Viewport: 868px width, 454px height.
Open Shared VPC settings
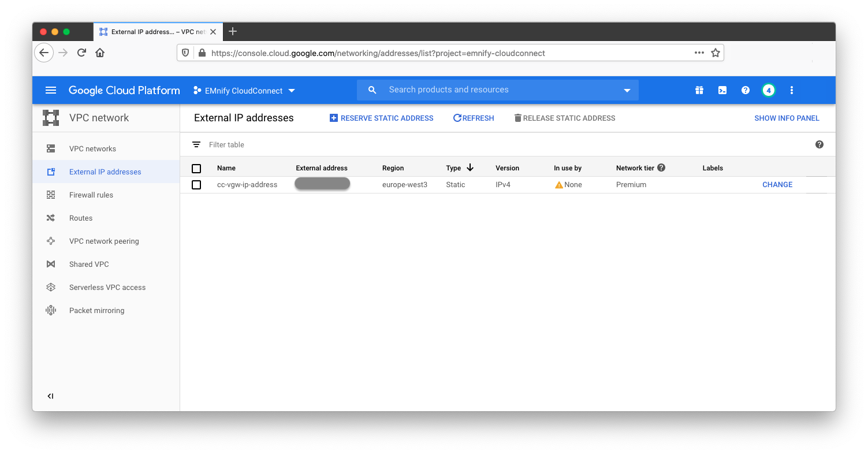click(x=88, y=264)
